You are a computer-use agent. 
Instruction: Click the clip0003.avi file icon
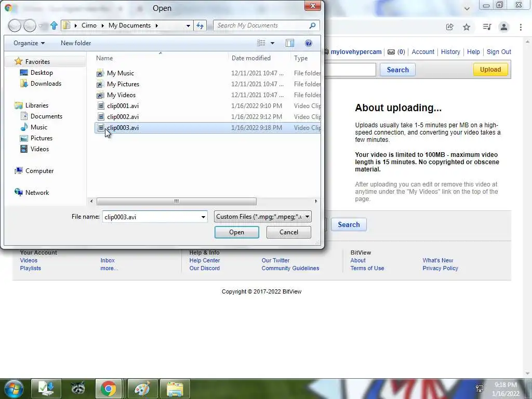[x=101, y=128]
